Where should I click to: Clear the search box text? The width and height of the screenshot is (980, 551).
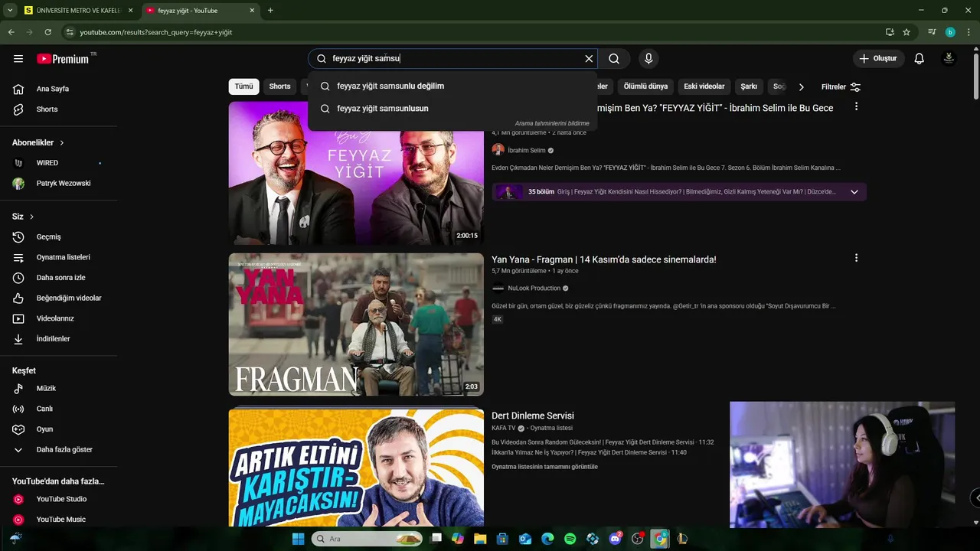589,59
